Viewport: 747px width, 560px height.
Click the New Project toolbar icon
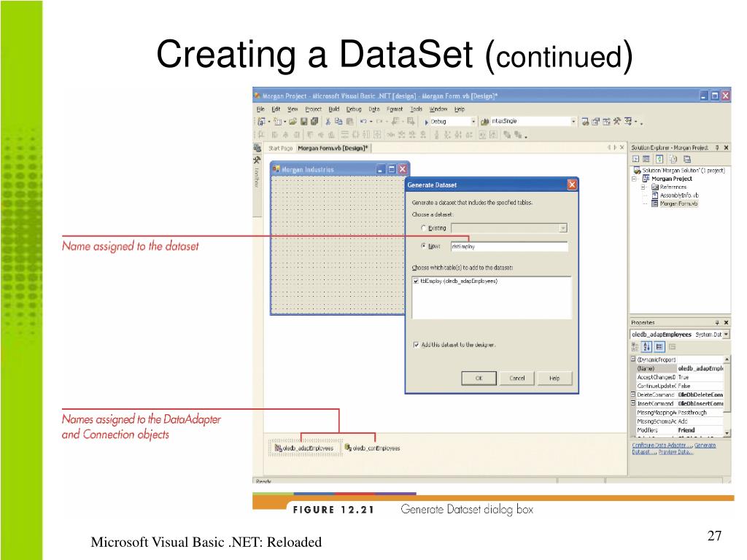(260, 122)
